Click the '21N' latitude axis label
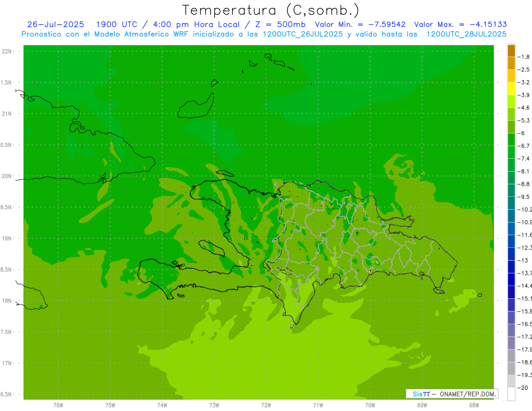Image resolution: width=532 pixels, height=411 pixels. [x=7, y=114]
